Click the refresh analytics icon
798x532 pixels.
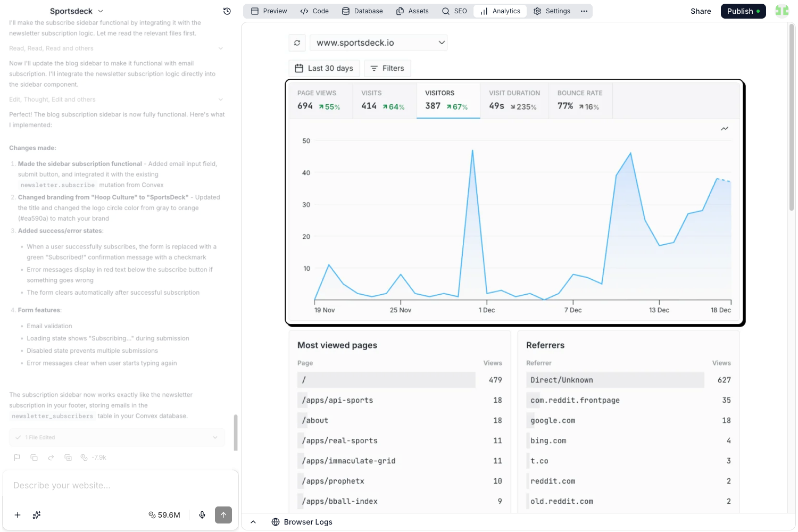click(x=297, y=43)
